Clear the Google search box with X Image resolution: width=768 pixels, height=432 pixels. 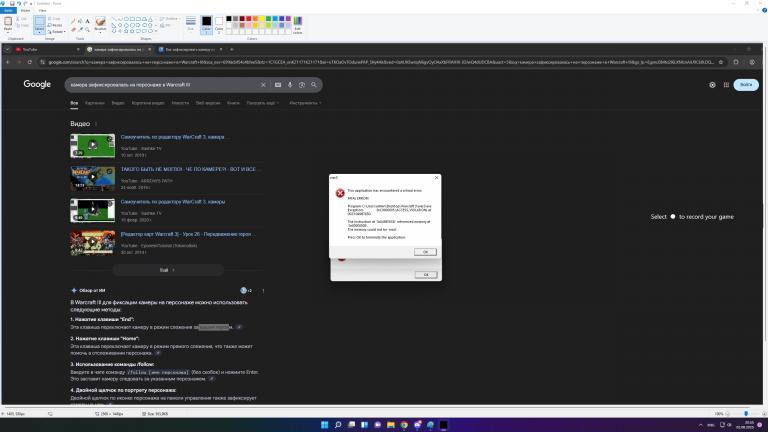263,85
